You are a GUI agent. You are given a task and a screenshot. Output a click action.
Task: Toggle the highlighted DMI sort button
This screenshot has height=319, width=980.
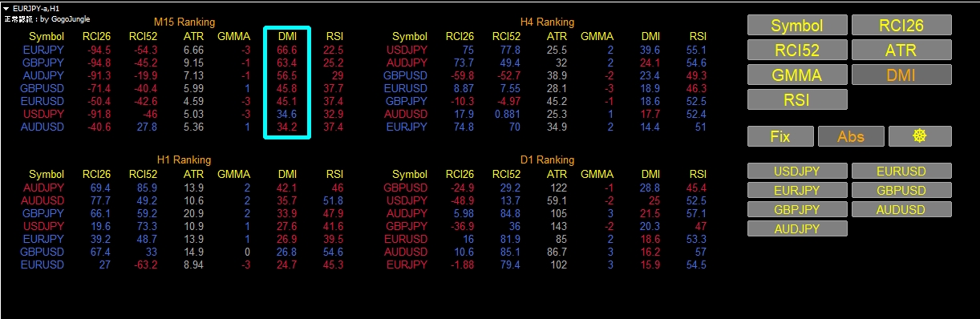[x=901, y=75]
